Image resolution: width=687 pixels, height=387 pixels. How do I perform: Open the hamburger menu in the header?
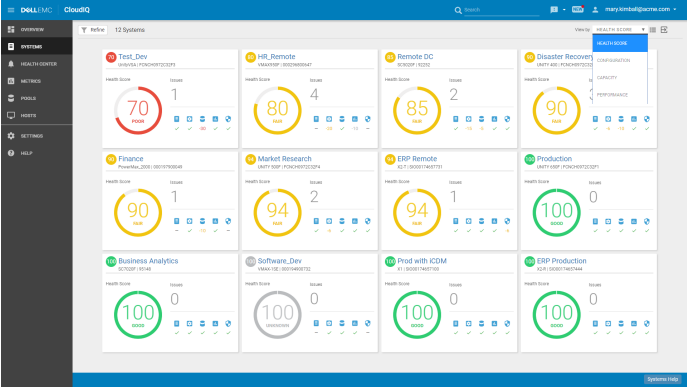tap(11, 10)
